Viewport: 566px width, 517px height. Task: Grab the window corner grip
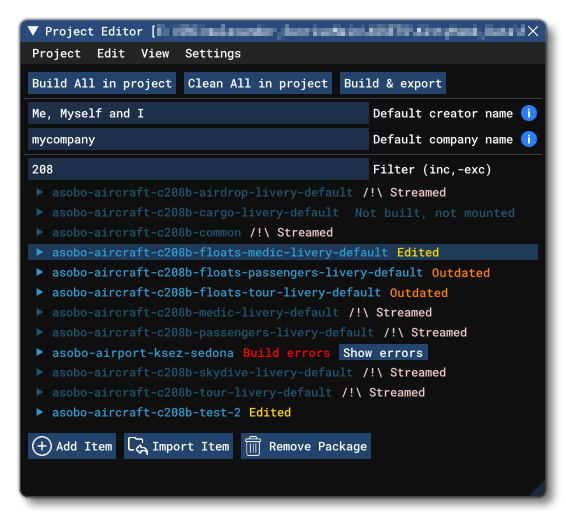pos(538,489)
